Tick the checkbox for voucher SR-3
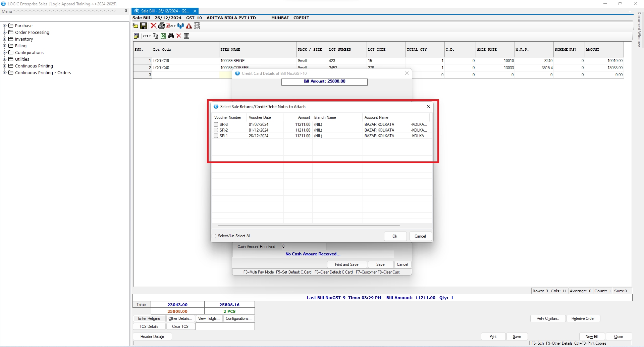This screenshot has width=644, height=347. click(216, 125)
